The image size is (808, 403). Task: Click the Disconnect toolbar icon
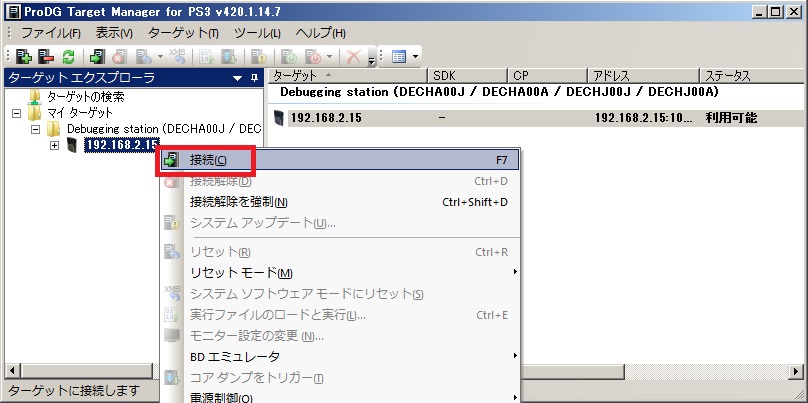point(119,57)
